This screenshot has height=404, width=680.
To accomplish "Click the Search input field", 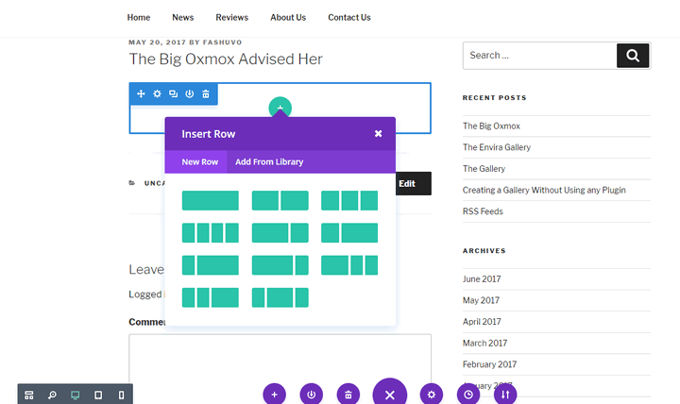I will click(540, 55).
